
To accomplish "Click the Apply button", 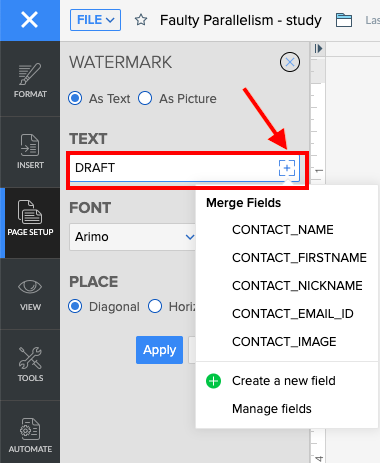I will pos(159,350).
